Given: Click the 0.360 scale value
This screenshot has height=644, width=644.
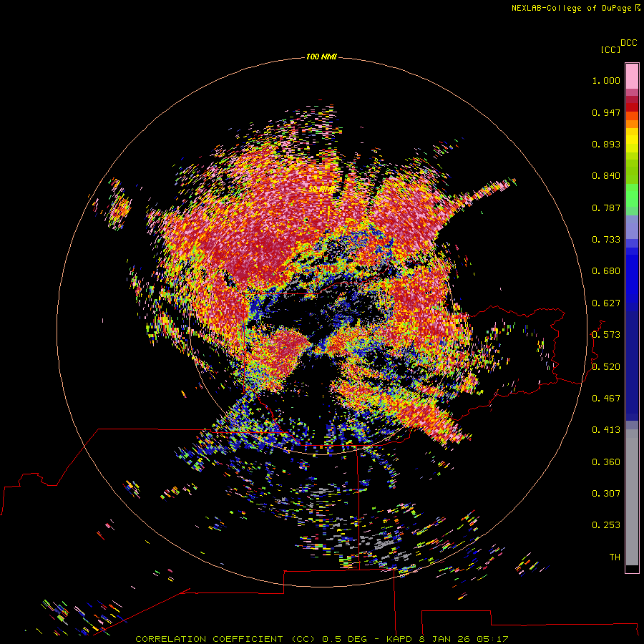Looking at the screenshot, I should (606, 462).
